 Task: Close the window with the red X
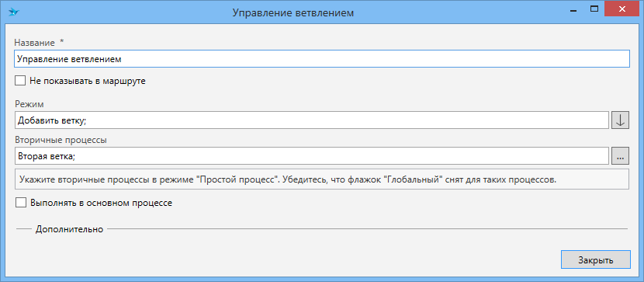tap(621, 9)
